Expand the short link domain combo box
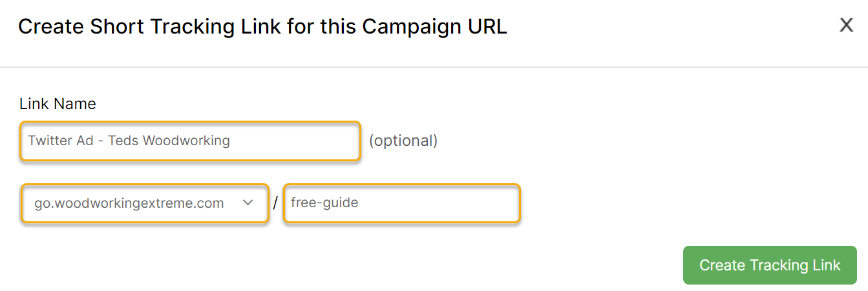This screenshot has width=868, height=291. 144,203
